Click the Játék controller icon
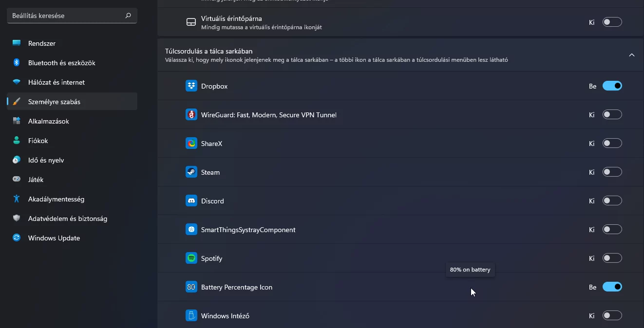Screen dimensions: 644x328 (17, 180)
